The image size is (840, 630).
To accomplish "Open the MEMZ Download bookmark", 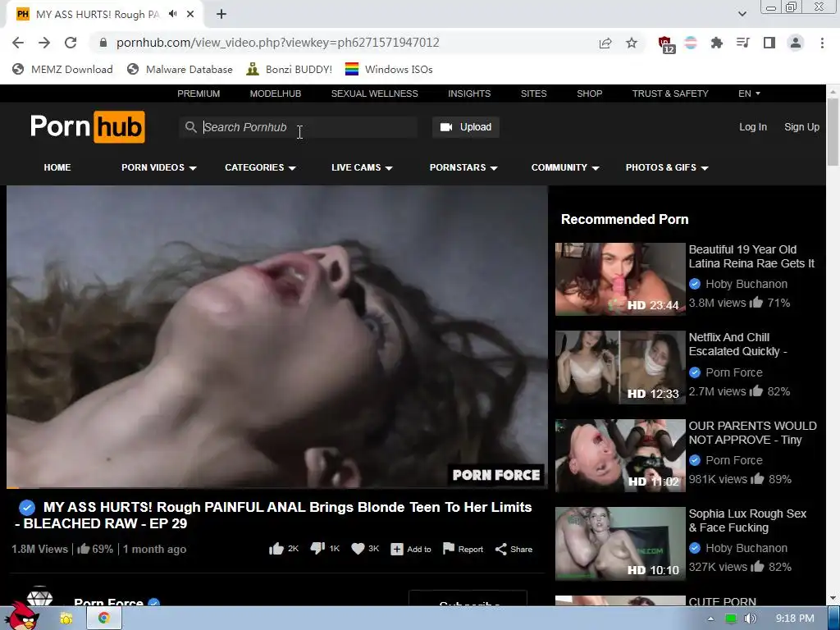I will point(62,69).
